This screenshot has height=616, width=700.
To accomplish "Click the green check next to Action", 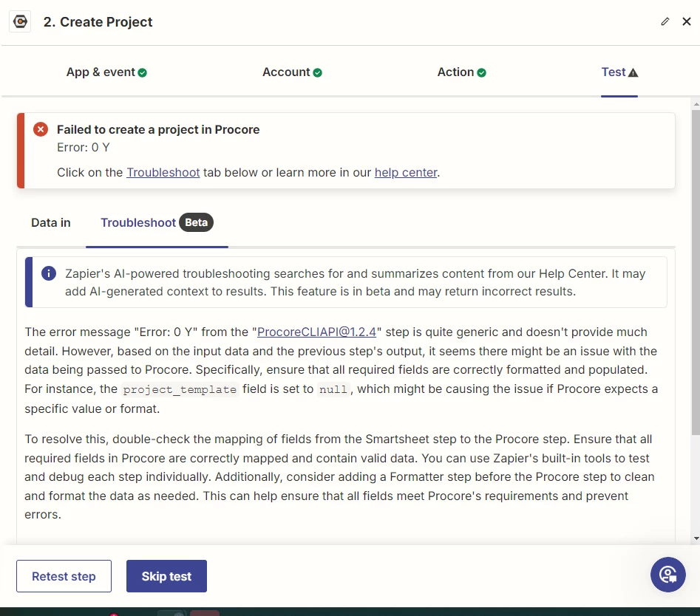I will pos(481,72).
